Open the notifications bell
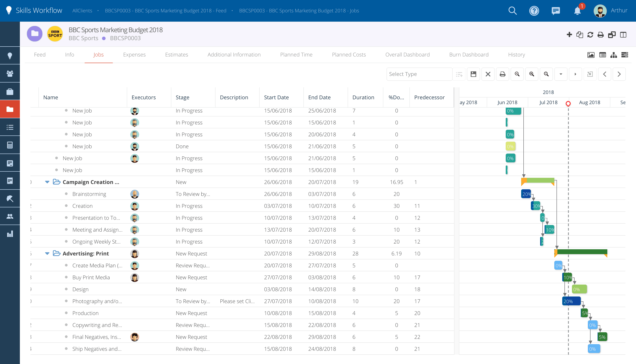Screen dimensions: 636x364 click(x=577, y=11)
